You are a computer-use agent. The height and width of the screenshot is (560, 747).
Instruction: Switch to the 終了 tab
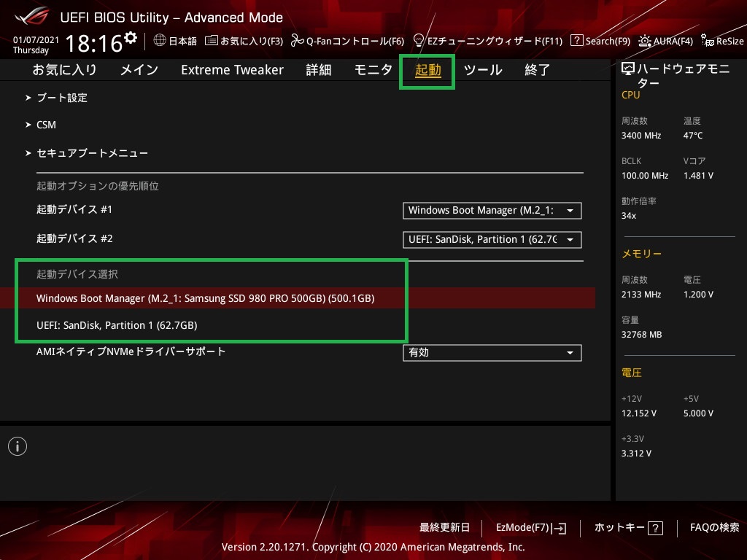coord(537,70)
